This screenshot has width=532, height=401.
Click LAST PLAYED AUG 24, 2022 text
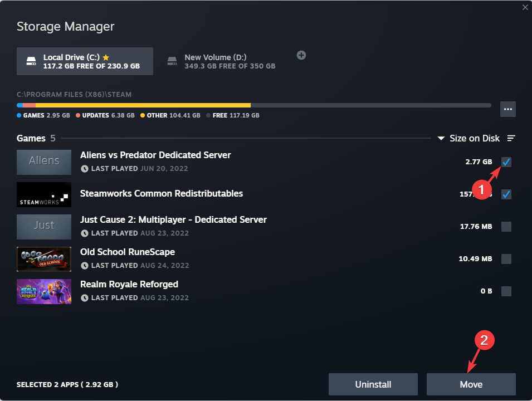tap(140, 265)
